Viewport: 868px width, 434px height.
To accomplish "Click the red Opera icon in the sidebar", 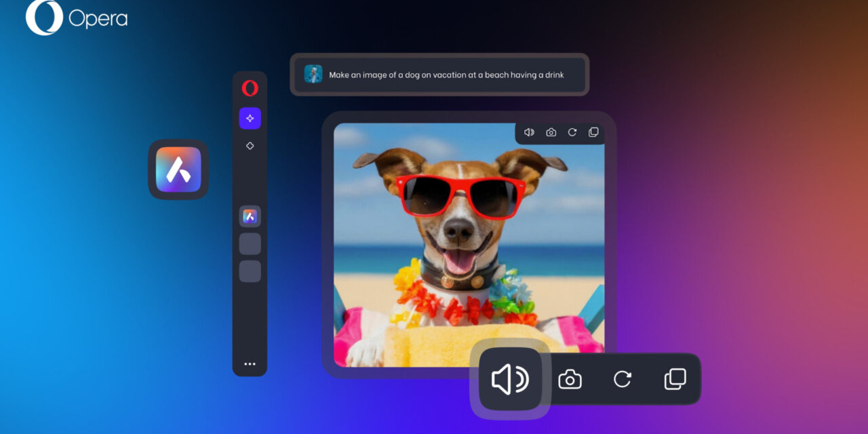I will tap(250, 88).
